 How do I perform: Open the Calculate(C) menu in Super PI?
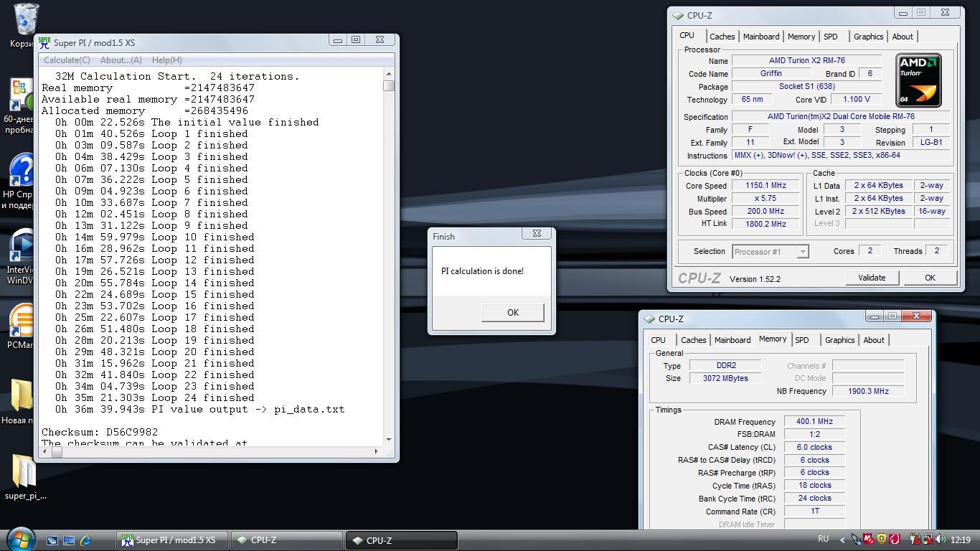tap(67, 60)
